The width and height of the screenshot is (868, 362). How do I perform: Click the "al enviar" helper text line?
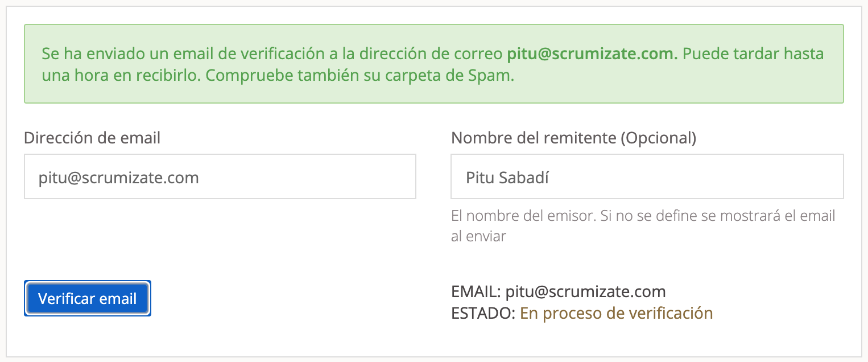point(478,236)
